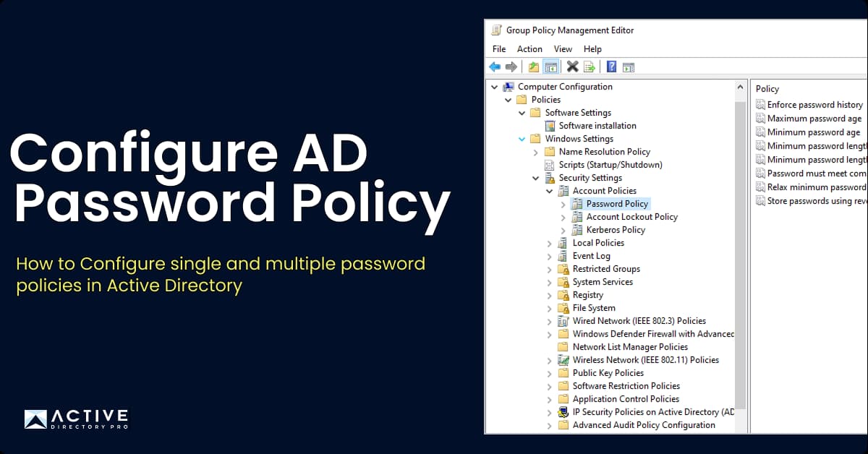Viewport: 868px width, 454px height.
Task: Select Minimum password age policy
Action: click(814, 132)
